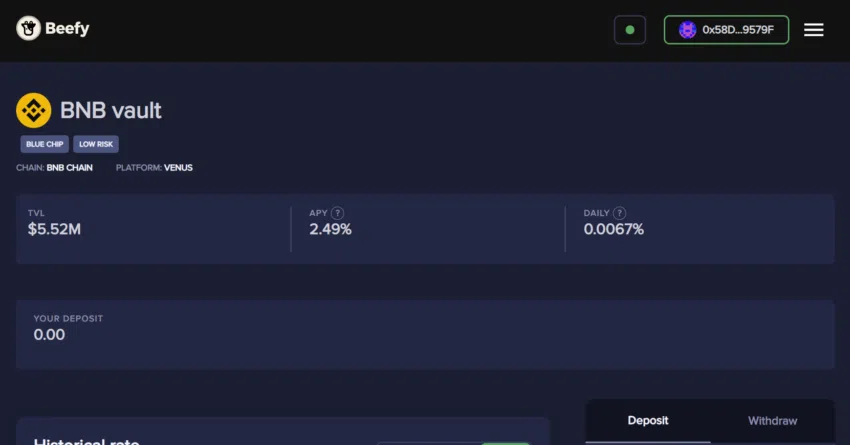This screenshot has height=445, width=850.
Task: Click the daily rate 0.0067%
Action: (614, 229)
